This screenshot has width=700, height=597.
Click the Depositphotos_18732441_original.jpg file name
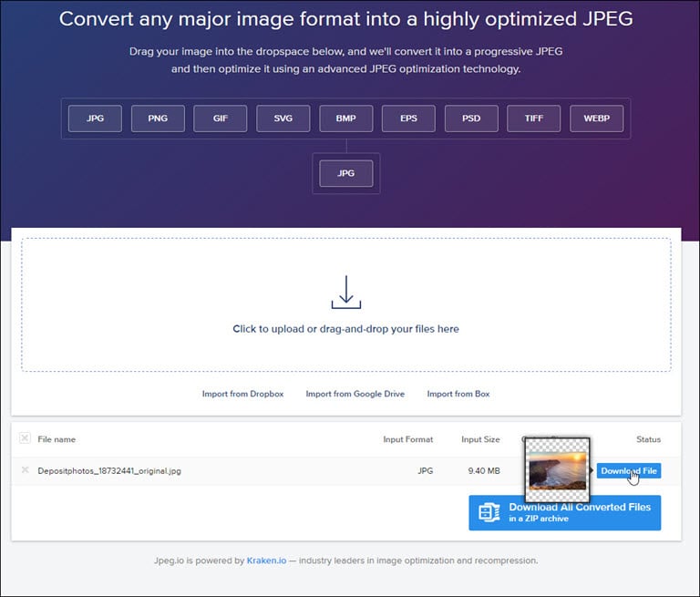pos(109,470)
